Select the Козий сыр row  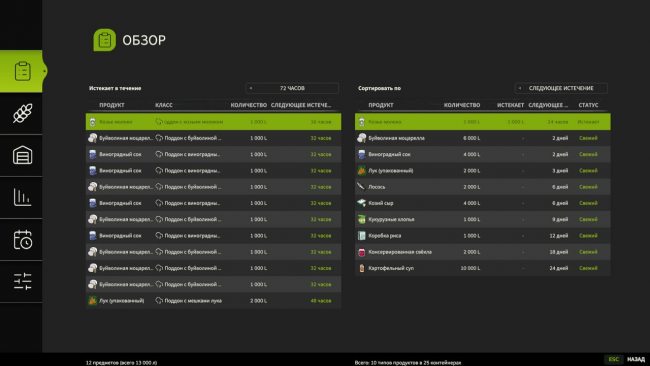[483, 203]
